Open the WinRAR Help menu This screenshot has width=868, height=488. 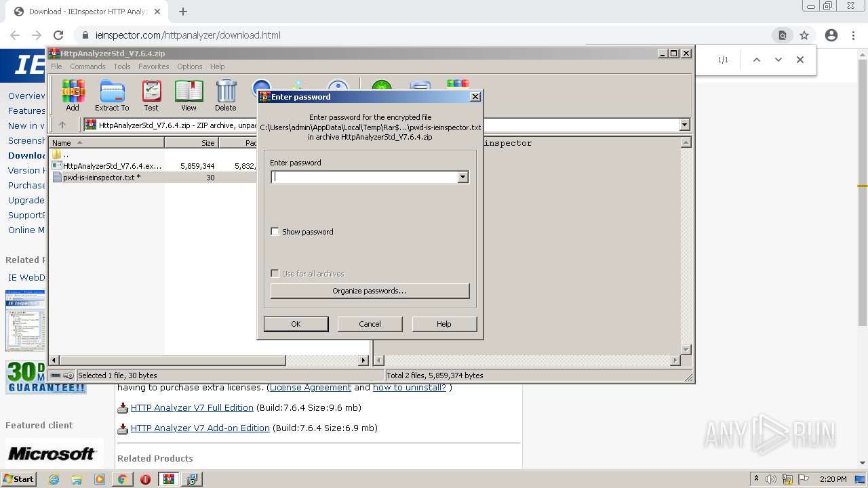(x=218, y=66)
